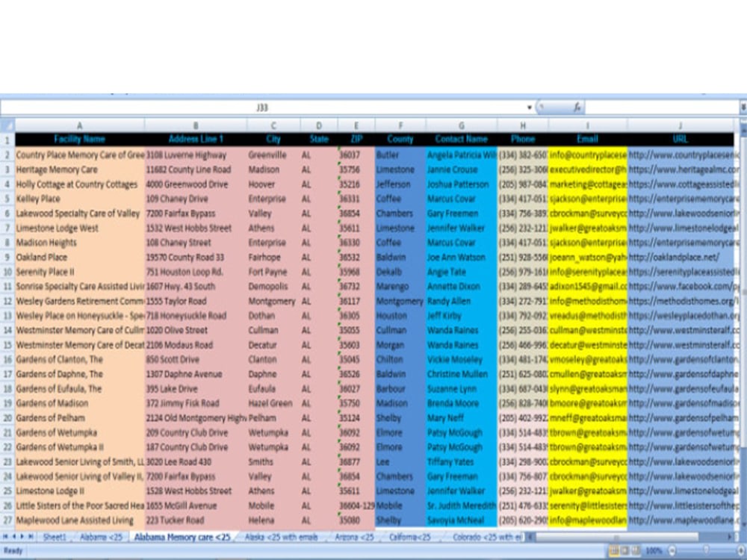
Task: Click the horizontal scrollbar thumb
Action: click(618, 537)
